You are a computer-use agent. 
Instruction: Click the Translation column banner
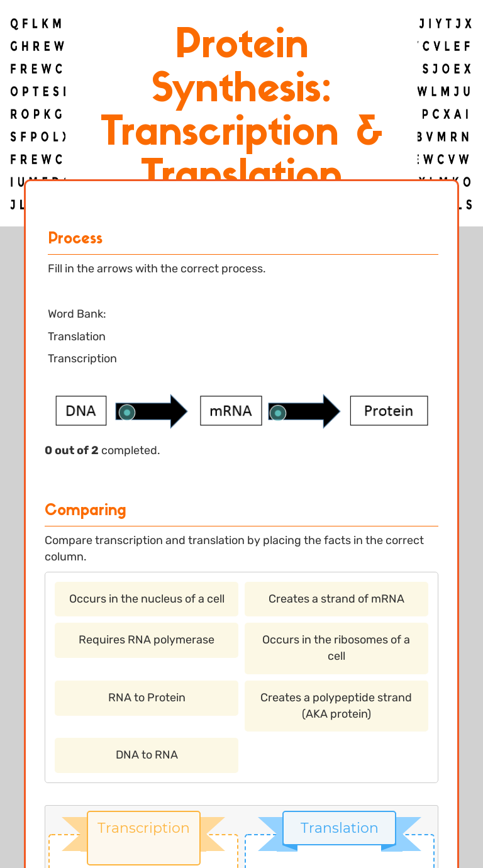pos(339,828)
